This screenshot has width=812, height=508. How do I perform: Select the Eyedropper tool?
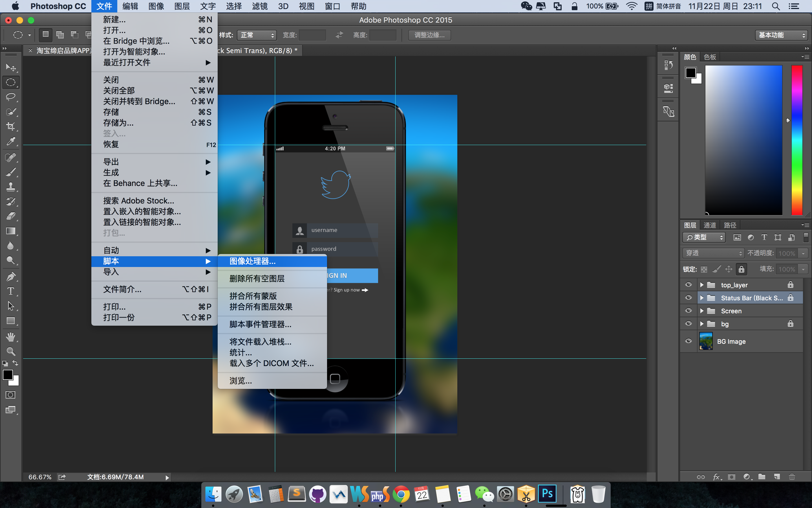tap(11, 141)
